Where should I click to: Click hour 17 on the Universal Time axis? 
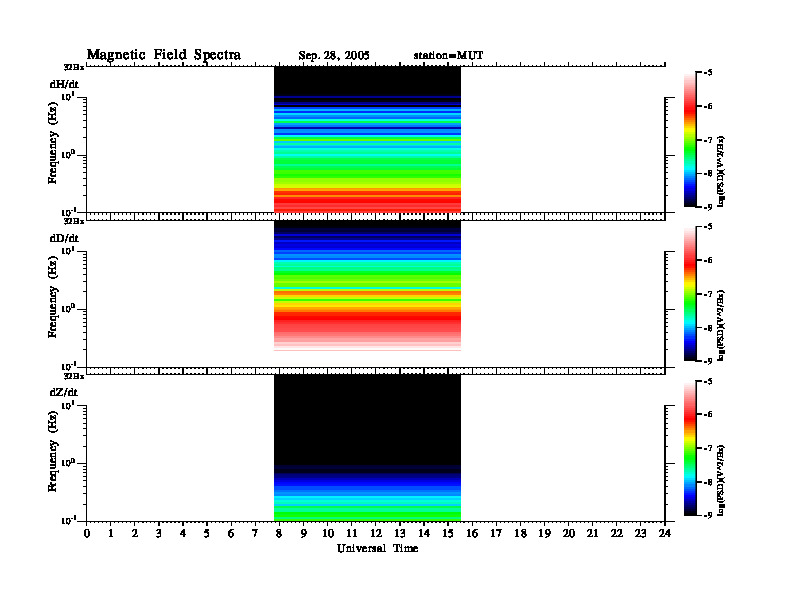pos(496,534)
